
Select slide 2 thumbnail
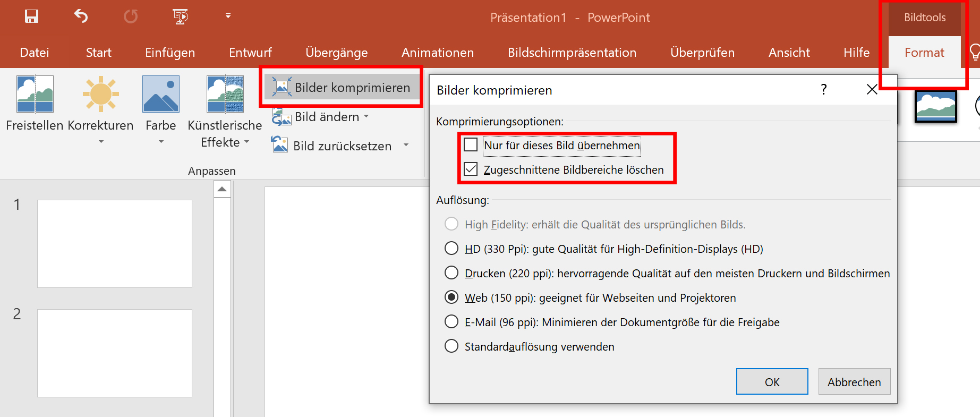pyautogui.click(x=115, y=353)
